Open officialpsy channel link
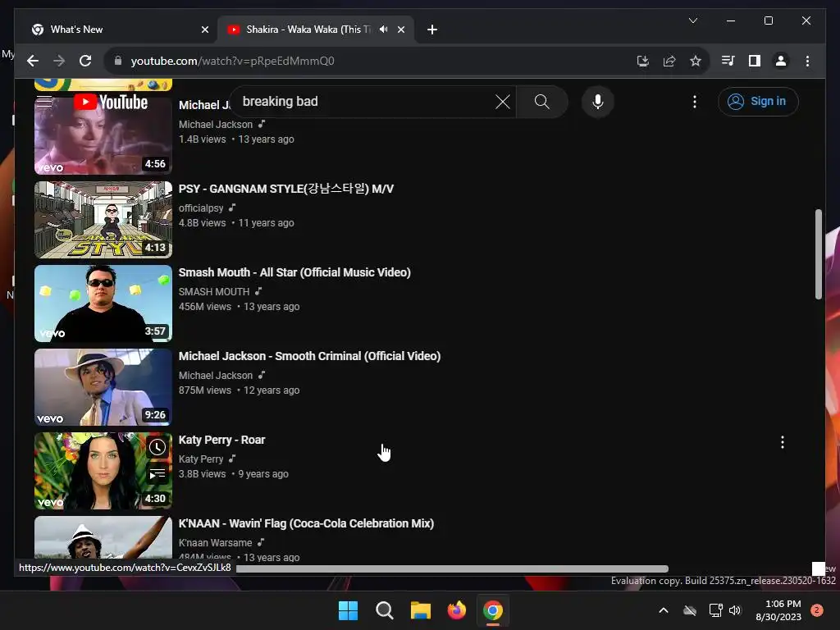This screenshot has height=630, width=840. (201, 208)
